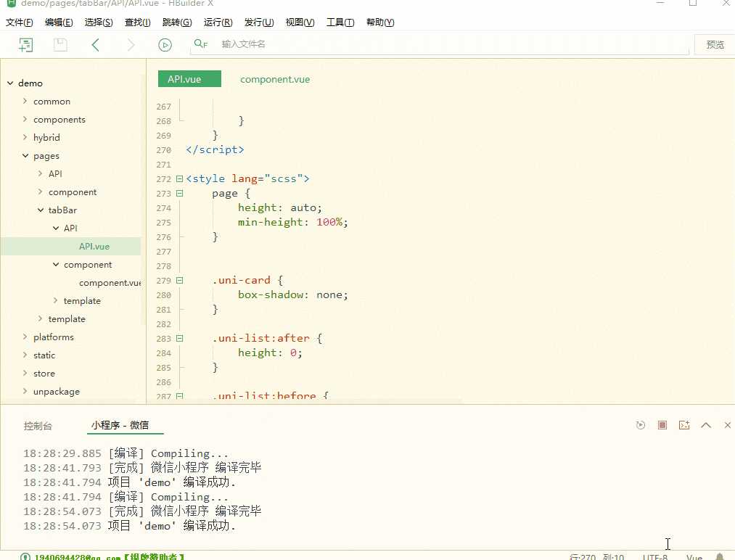Viewport: 735px width, 560px height.
Task: Click line number 270 in the gutter
Action: 163,150
